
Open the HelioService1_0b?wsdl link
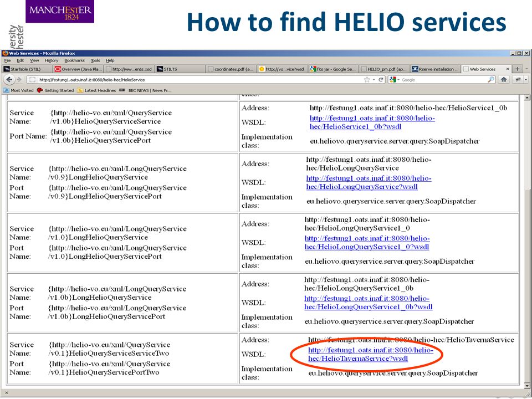372,122
